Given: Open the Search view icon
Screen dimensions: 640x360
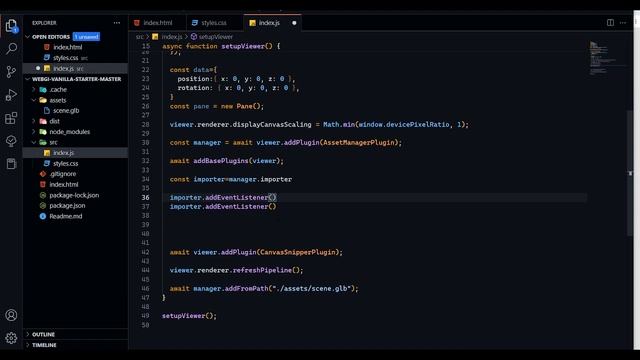Looking at the screenshot, I should pos(11,49).
